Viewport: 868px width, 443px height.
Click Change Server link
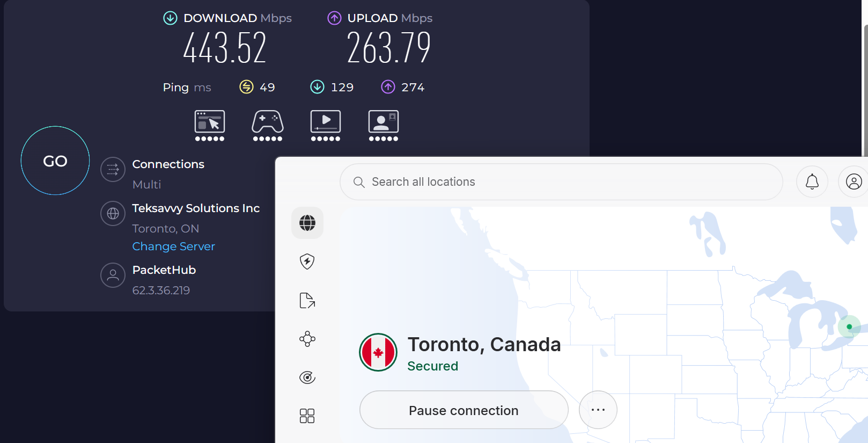(173, 246)
